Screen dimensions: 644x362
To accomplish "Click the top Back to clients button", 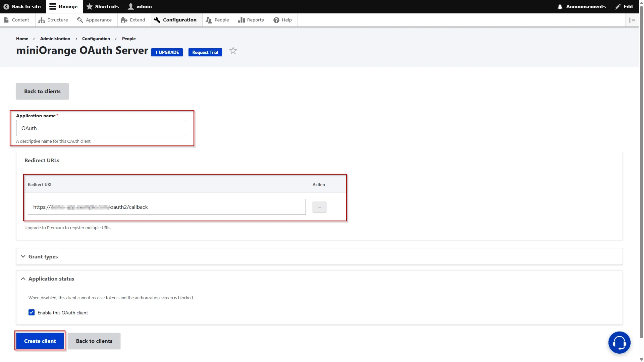I will [x=42, y=92].
